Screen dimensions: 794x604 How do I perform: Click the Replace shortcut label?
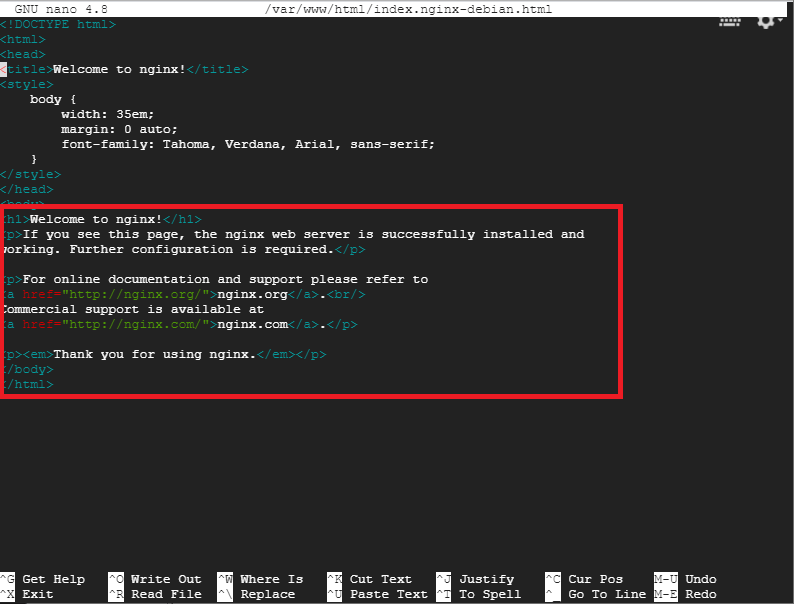pos(267,594)
